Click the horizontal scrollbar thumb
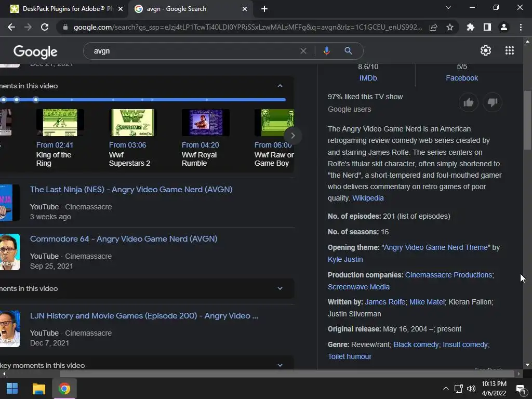This screenshot has height=399, width=532. click(x=287, y=374)
